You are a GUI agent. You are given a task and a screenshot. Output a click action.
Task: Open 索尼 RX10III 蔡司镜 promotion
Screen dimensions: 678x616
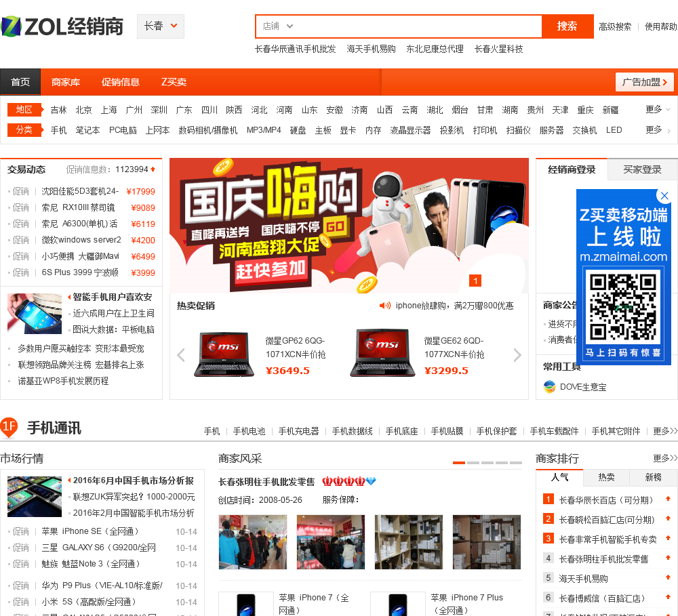click(x=78, y=207)
